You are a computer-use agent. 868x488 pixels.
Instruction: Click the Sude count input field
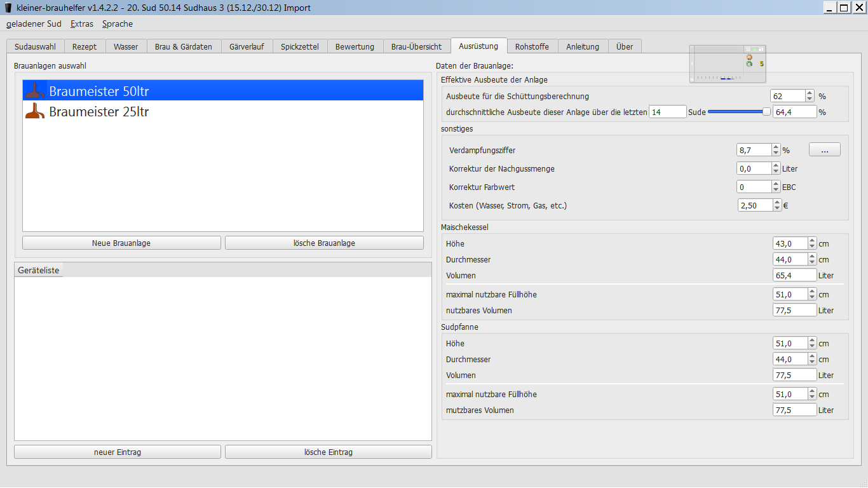click(x=667, y=112)
